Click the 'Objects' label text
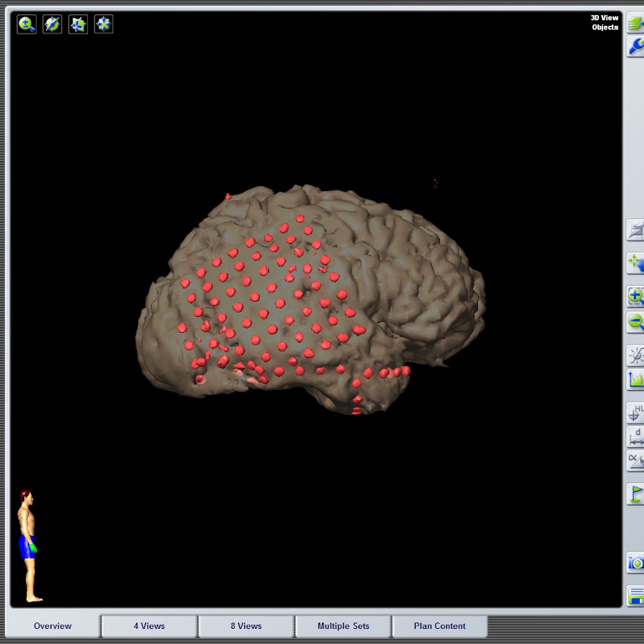The image size is (644, 644). 605,27
